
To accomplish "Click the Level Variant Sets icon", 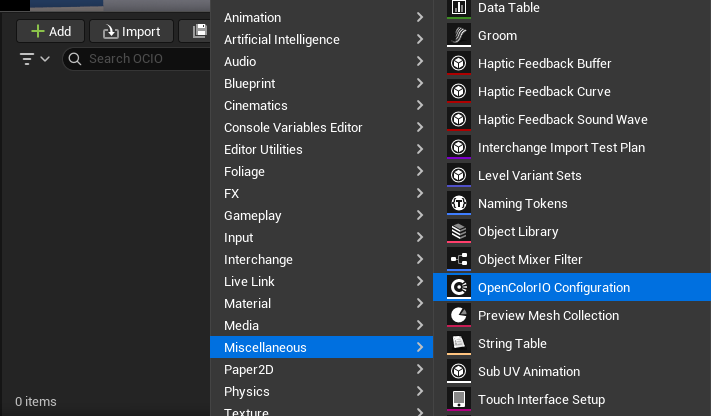I will (x=459, y=176).
